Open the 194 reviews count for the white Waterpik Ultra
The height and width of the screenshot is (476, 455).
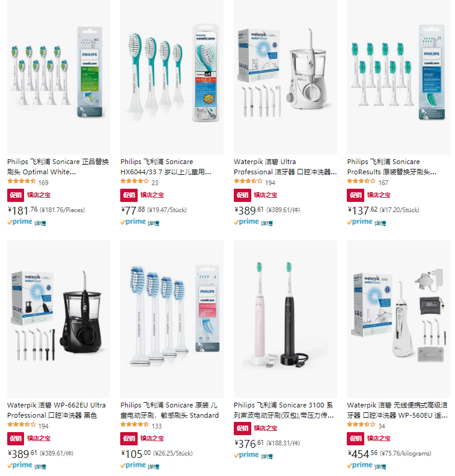click(x=270, y=183)
